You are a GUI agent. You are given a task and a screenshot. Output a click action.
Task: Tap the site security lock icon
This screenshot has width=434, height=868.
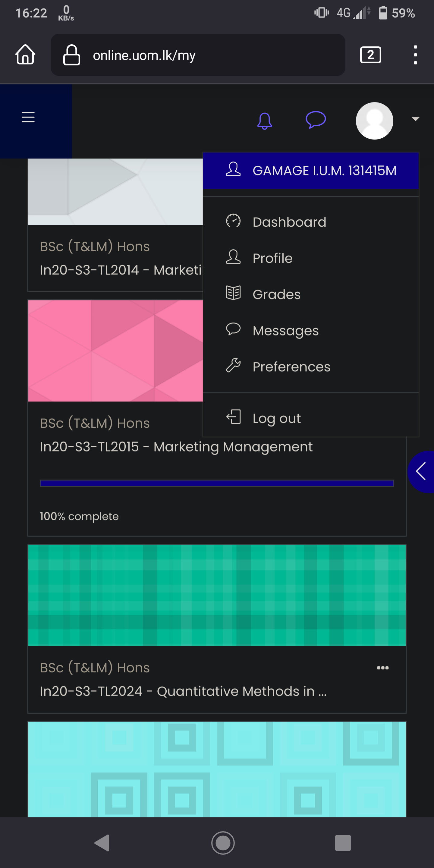tap(71, 55)
